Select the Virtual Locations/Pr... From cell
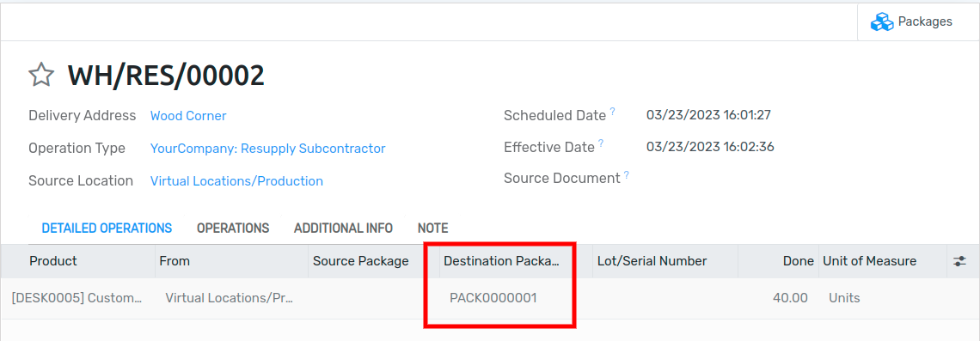The image size is (980, 341). tap(232, 298)
